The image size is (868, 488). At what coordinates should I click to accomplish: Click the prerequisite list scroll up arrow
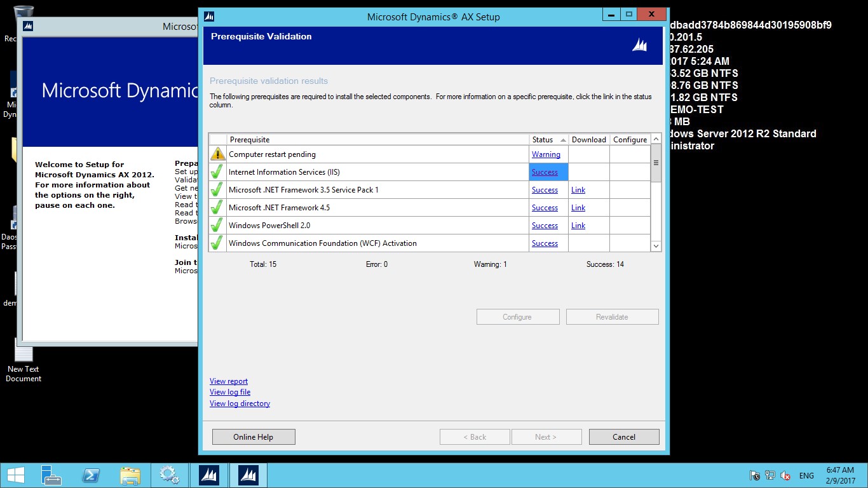[x=656, y=139]
